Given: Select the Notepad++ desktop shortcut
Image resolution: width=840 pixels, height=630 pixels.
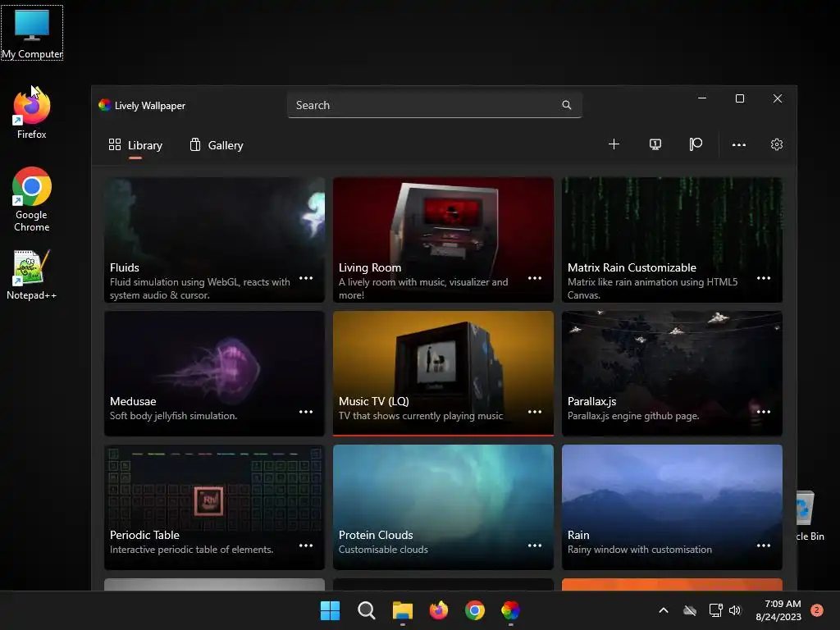Looking at the screenshot, I should [x=32, y=275].
